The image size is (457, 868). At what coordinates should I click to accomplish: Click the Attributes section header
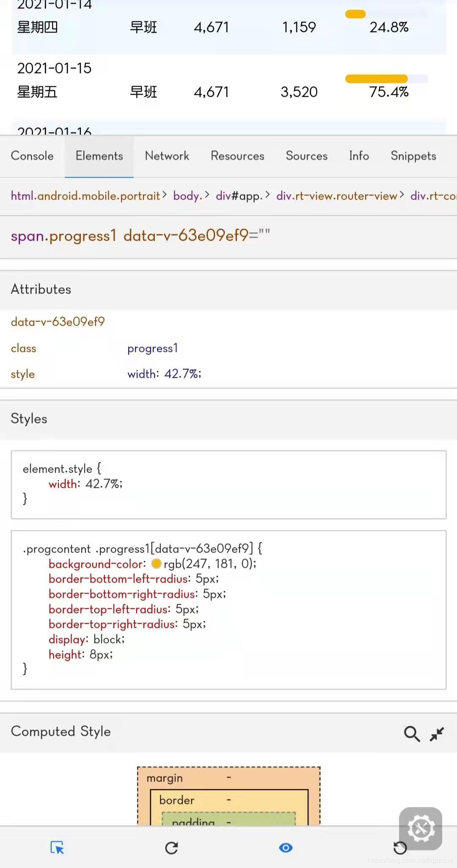[x=228, y=289]
